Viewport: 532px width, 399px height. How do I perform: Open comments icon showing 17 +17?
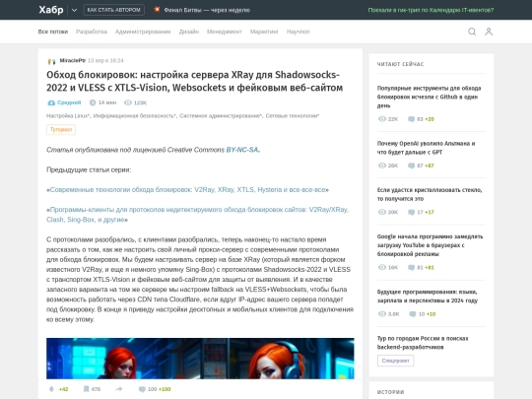411,212
